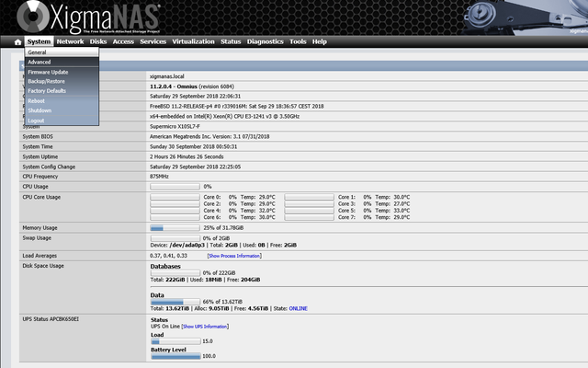Select General from the System dropdown
The image size is (588, 368).
(62, 52)
